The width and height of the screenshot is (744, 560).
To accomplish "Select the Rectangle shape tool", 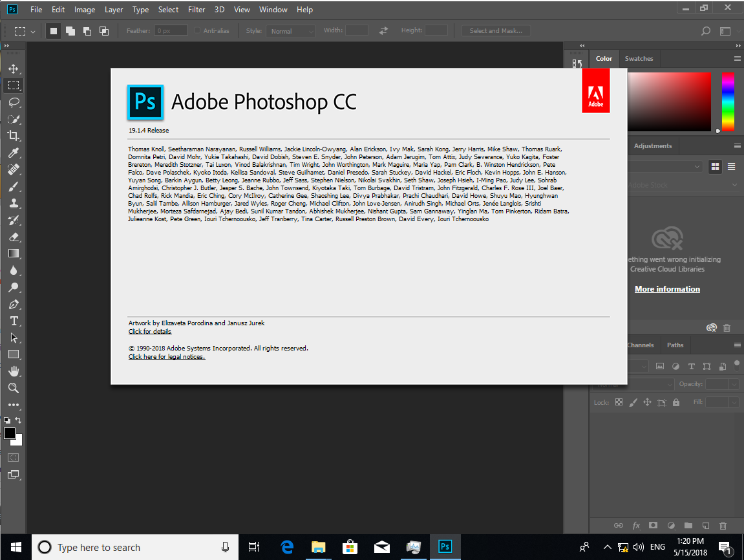I will click(14, 354).
